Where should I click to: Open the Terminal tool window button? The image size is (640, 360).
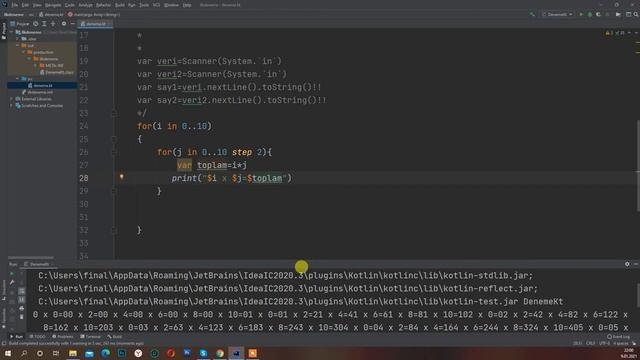point(90,337)
